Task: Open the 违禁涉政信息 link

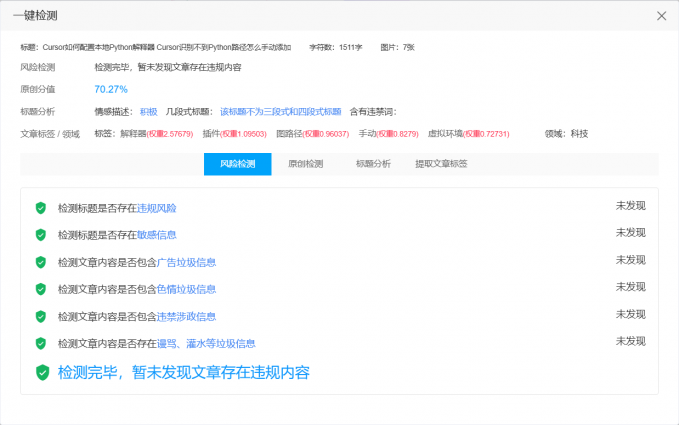Action: 186,316
